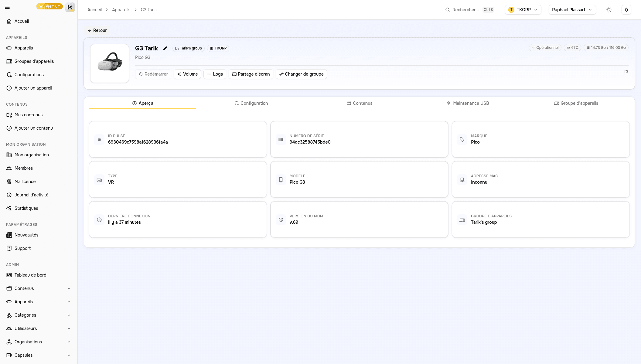
Task: Click the serial number barcode icon
Action: 281,140
